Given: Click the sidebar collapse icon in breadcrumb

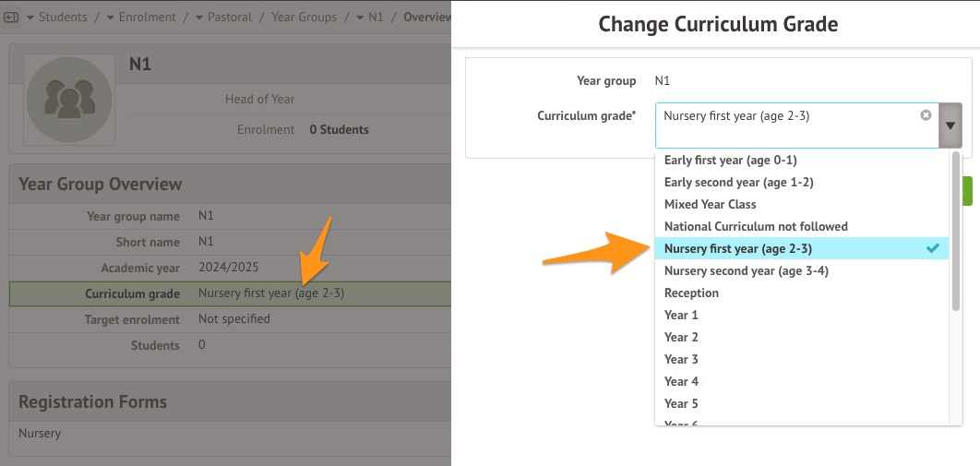Looking at the screenshot, I should [x=13, y=18].
